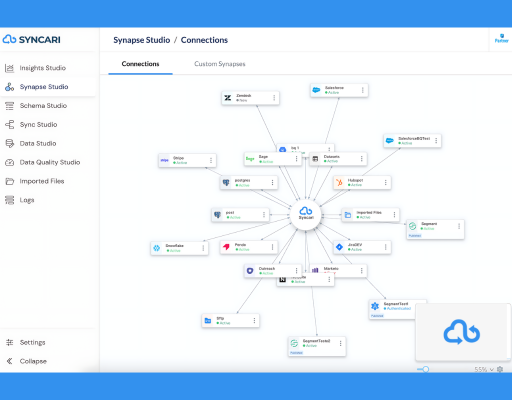The height and width of the screenshot is (400, 512).
Task: Open the postgres node options menu
Action: click(x=272, y=182)
